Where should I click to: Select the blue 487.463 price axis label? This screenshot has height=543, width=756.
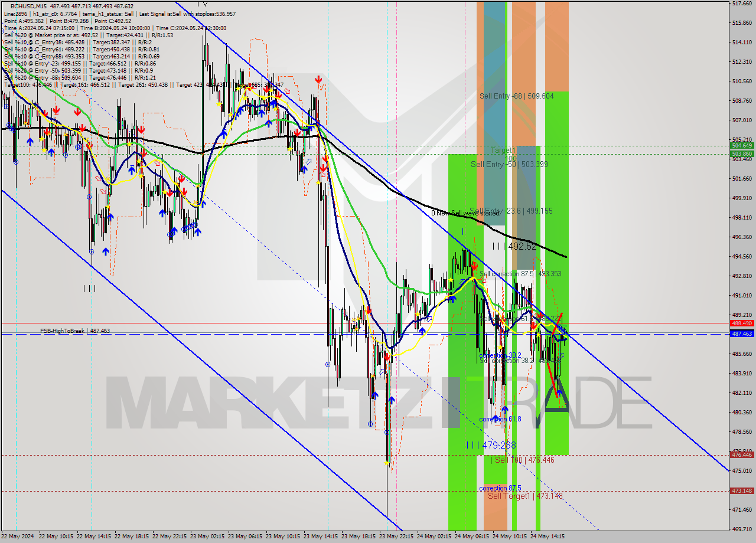coord(742,333)
